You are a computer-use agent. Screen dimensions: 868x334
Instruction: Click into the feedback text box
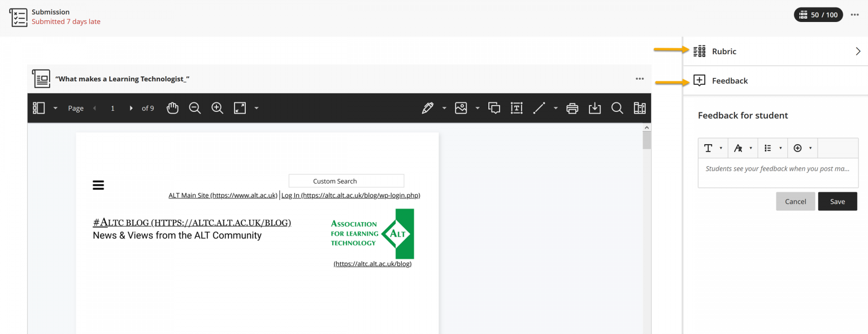778,173
